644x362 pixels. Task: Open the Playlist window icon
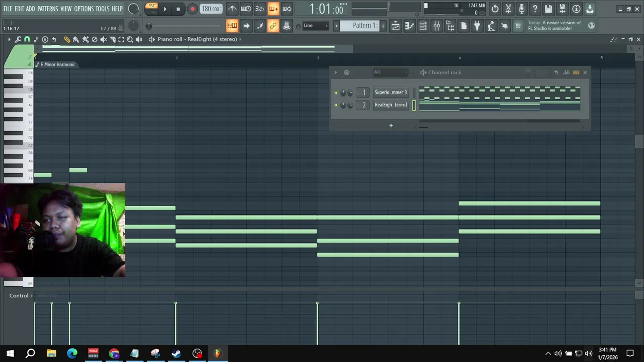395,26
